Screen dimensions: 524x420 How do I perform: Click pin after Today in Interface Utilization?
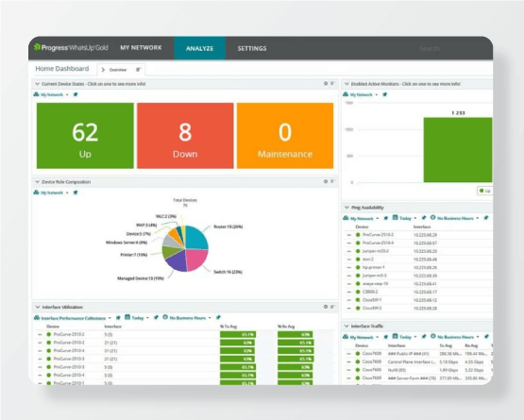[x=156, y=317]
